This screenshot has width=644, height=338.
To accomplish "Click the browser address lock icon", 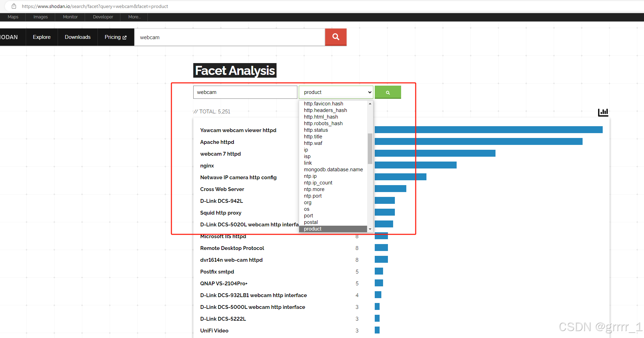I will click(14, 6).
